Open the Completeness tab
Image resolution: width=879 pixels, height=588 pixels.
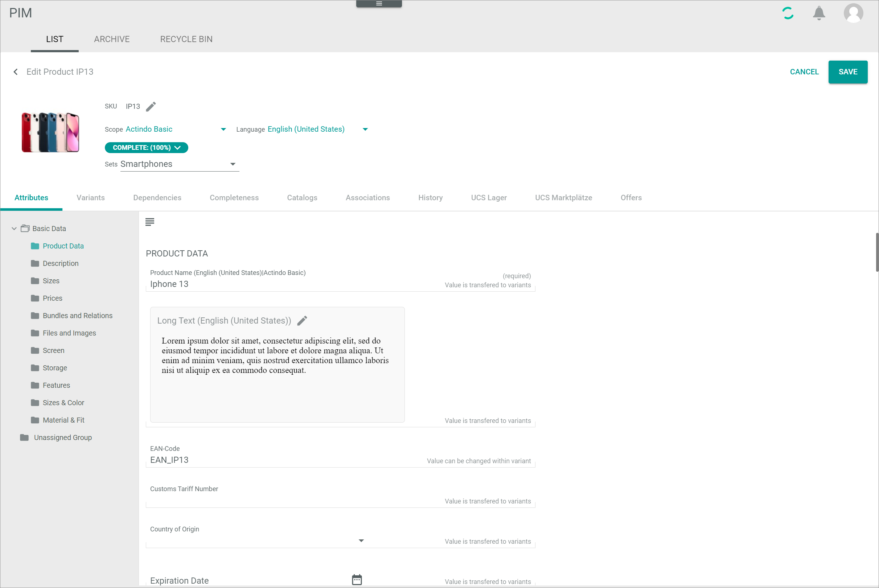click(234, 198)
